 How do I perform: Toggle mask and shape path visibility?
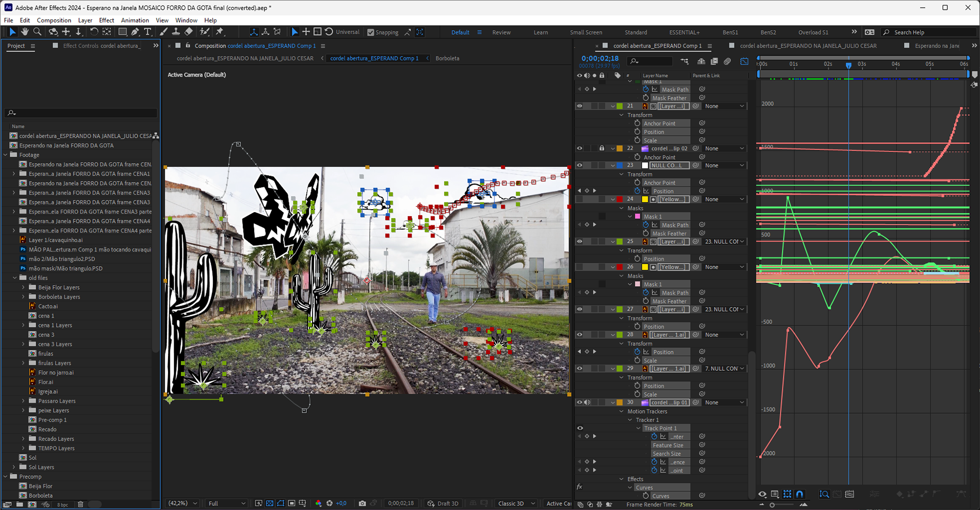[281, 503]
